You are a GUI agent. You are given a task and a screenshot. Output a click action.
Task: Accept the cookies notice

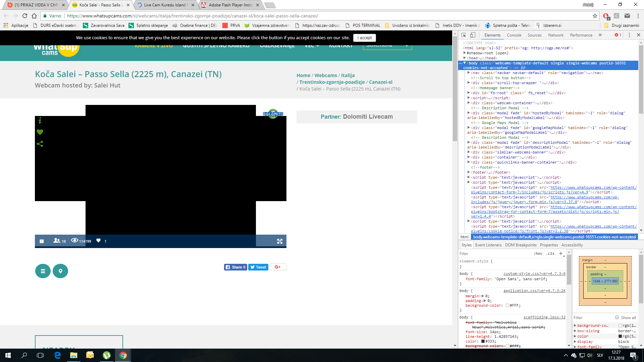(x=365, y=38)
